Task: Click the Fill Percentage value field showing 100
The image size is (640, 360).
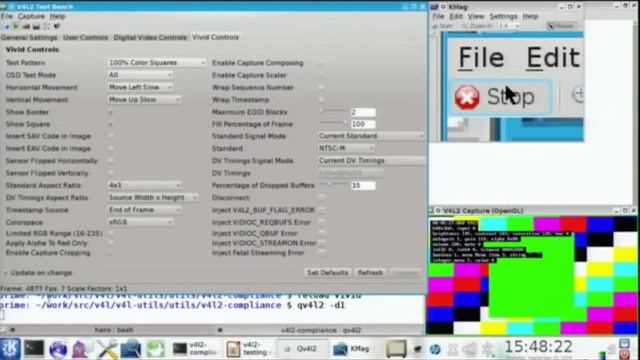Action: tap(363, 124)
